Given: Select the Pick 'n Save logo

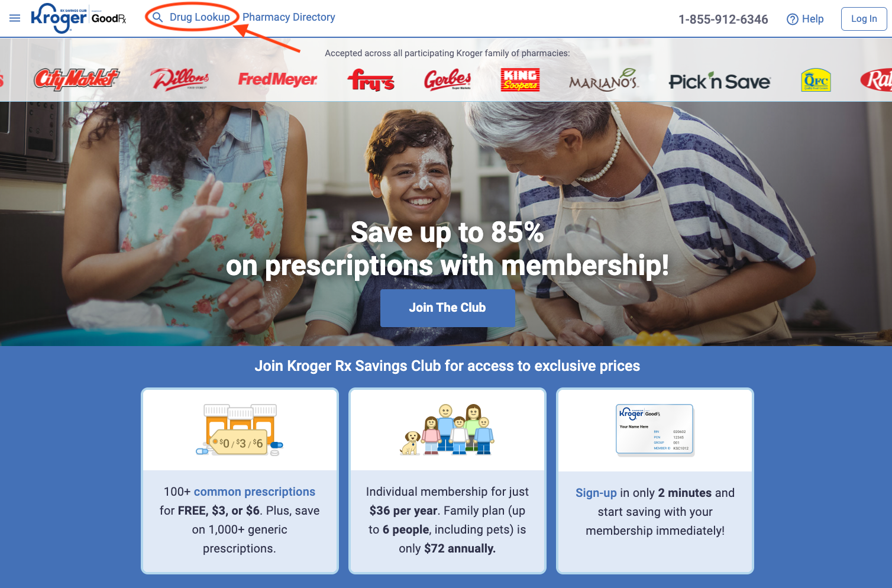Looking at the screenshot, I should click(x=719, y=81).
